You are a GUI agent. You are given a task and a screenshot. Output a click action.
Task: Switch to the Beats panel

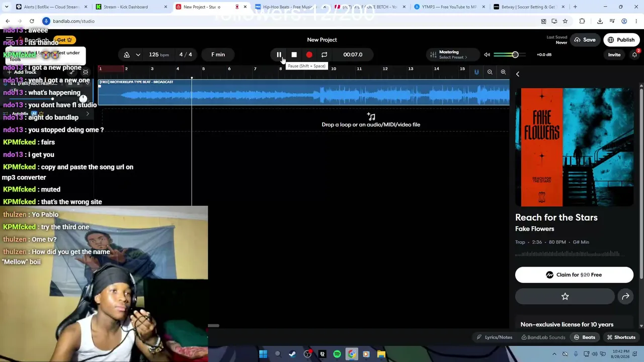pos(585,337)
